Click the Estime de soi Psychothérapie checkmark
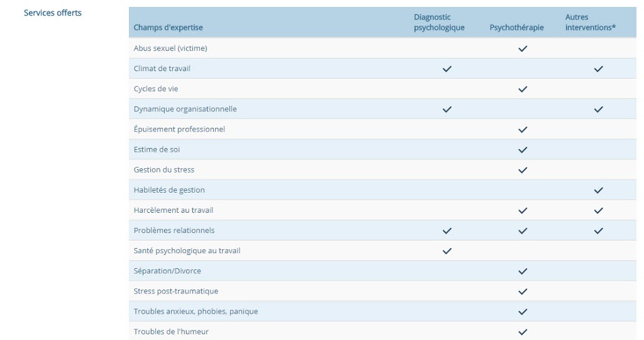This screenshot has height=340, width=644. (x=523, y=150)
